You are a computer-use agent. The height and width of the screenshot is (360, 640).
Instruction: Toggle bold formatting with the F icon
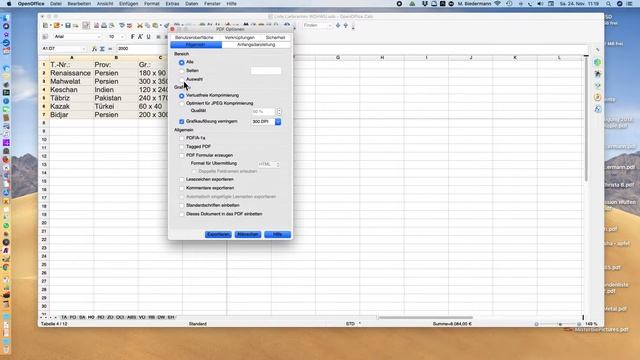[x=132, y=36]
